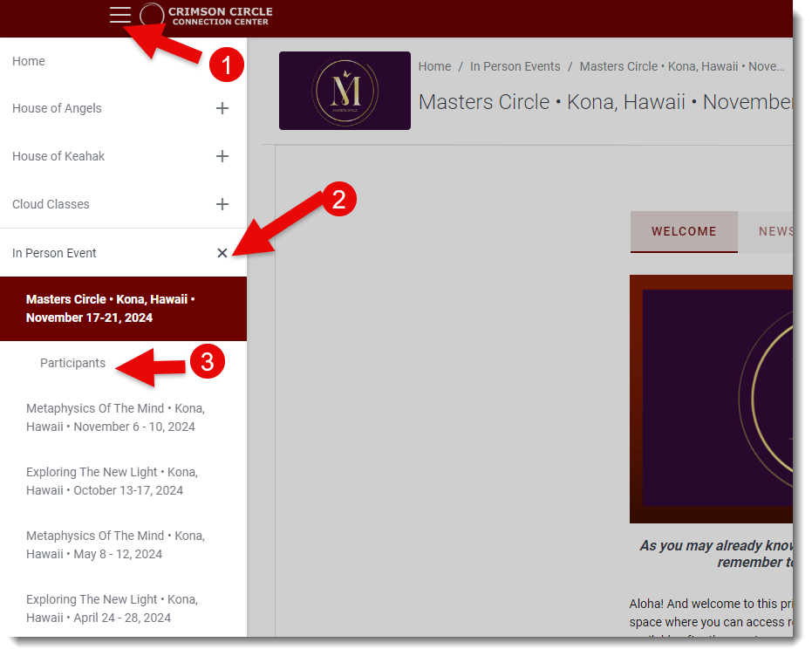
Task: Expand House of Keahak plus icon
Action: (x=222, y=156)
